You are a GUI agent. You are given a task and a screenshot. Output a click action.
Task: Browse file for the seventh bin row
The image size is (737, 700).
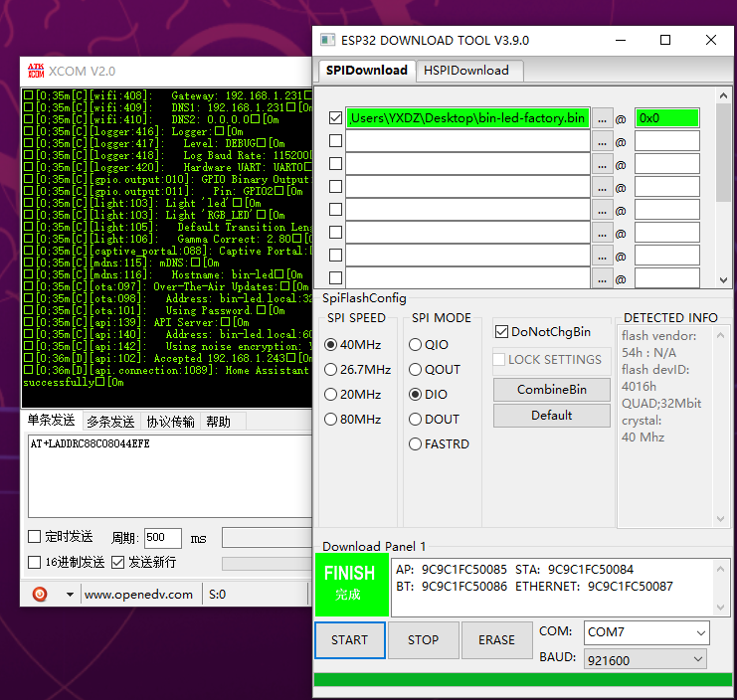pyautogui.click(x=602, y=257)
